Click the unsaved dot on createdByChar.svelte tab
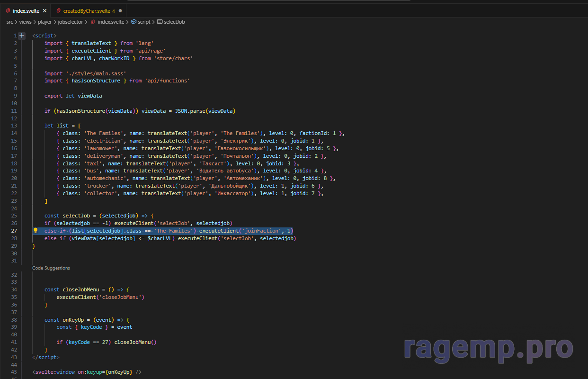 coord(120,10)
